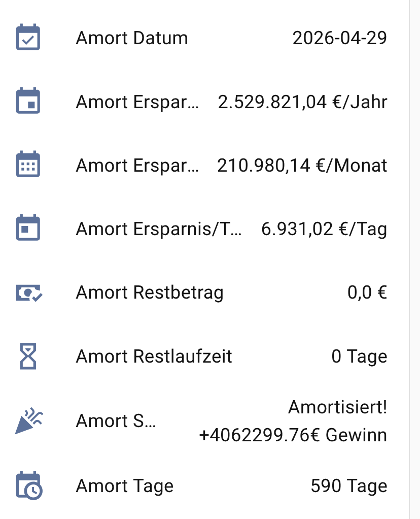The image size is (420, 519).
Task: Select the Amort Restlaufzeit label
Action: click(154, 356)
